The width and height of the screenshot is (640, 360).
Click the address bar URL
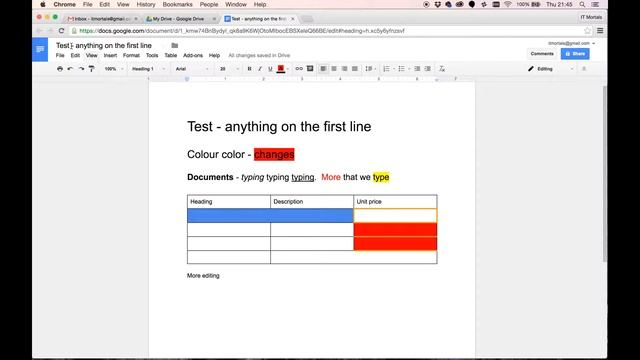pos(242,31)
